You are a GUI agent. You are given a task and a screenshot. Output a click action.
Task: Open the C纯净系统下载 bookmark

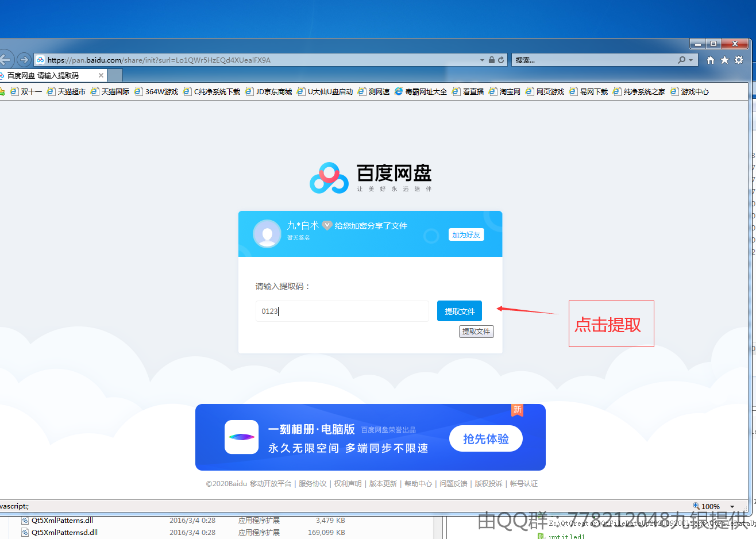tap(211, 91)
